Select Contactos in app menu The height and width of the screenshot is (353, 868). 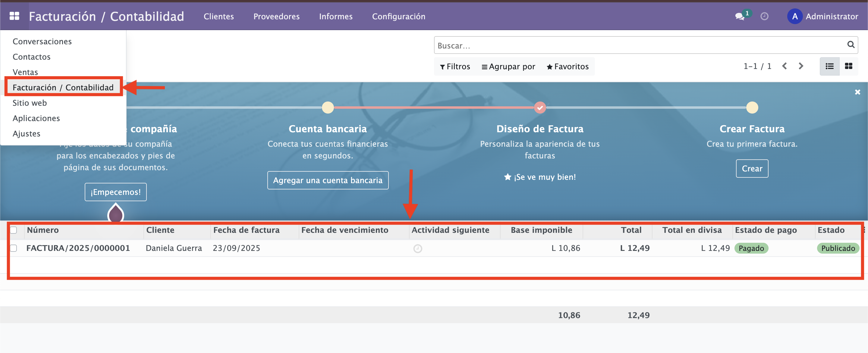31,57
